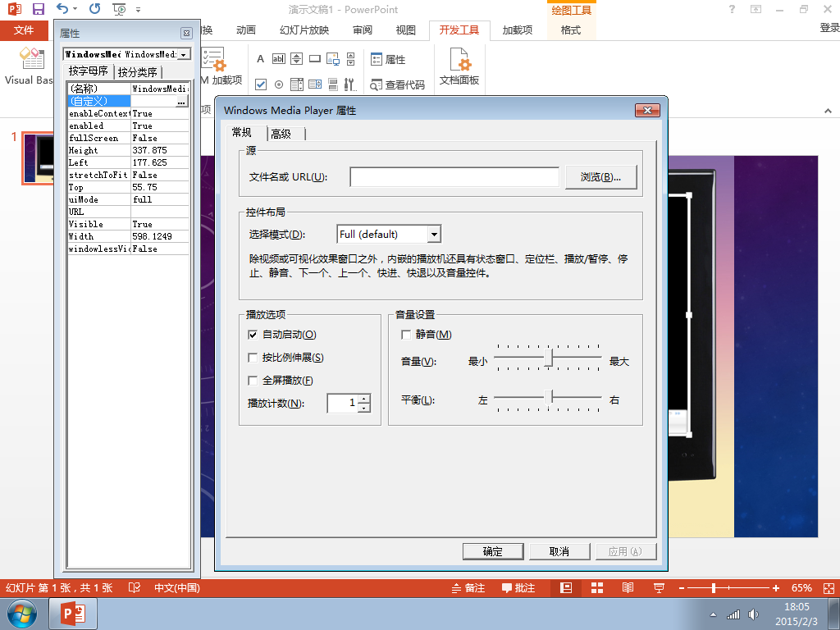
Task: Open the 格式 Format ribbon tab
Action: pos(571,30)
